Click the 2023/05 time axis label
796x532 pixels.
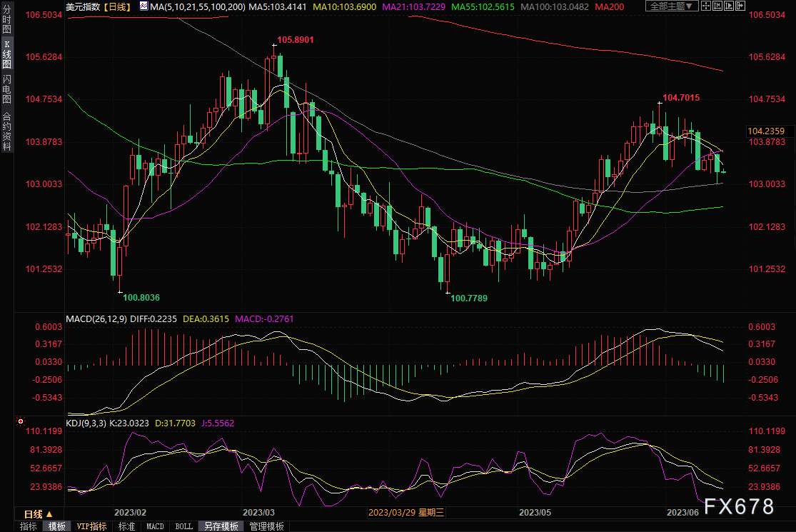tap(535, 512)
